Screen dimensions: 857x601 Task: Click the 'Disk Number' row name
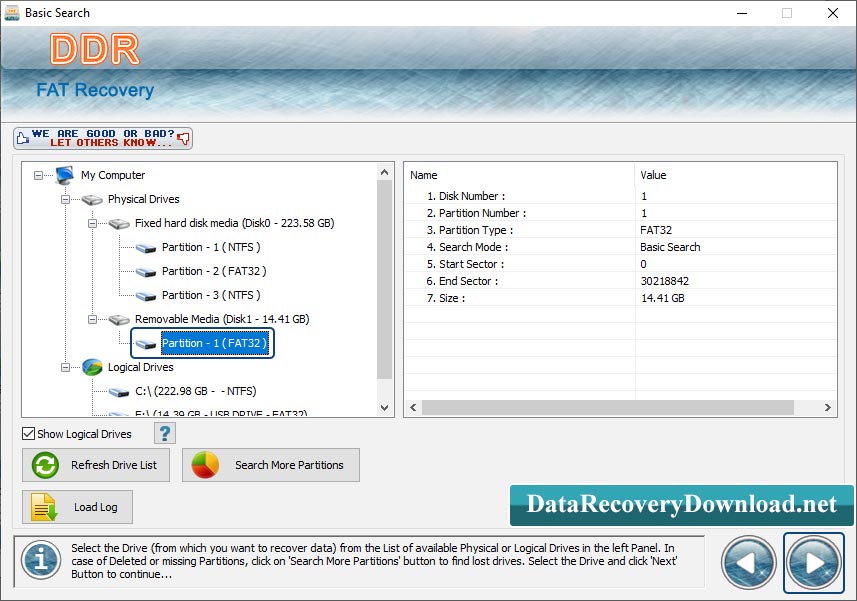click(x=466, y=196)
